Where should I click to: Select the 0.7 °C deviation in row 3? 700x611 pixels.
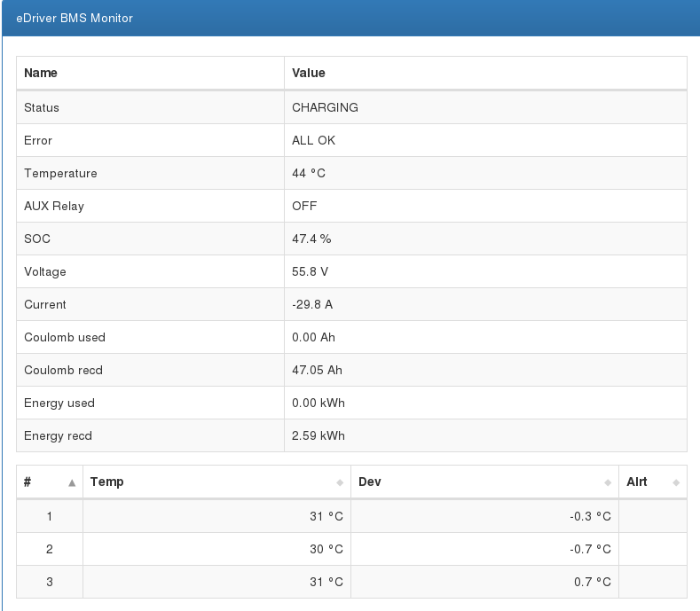pyautogui.click(x=592, y=582)
